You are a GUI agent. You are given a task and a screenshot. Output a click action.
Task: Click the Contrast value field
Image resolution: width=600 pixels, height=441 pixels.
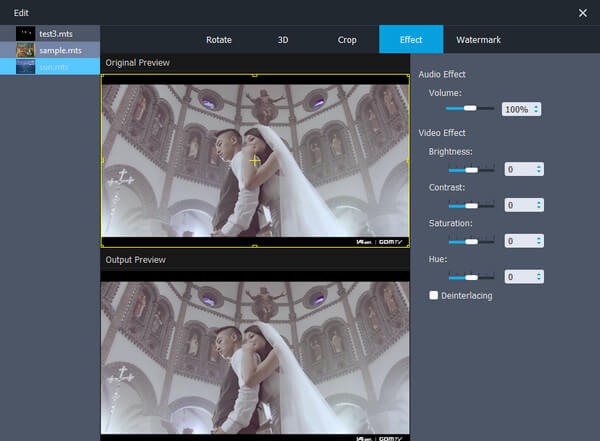524,205
